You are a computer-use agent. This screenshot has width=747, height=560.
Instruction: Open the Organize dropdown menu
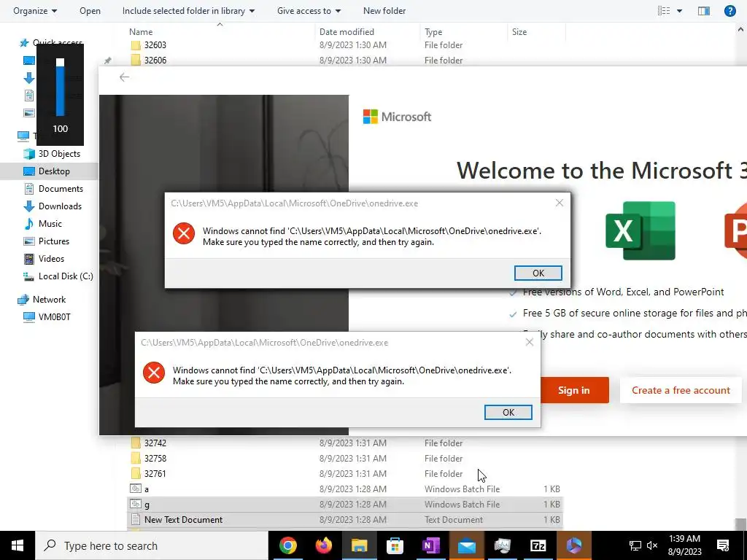point(35,10)
